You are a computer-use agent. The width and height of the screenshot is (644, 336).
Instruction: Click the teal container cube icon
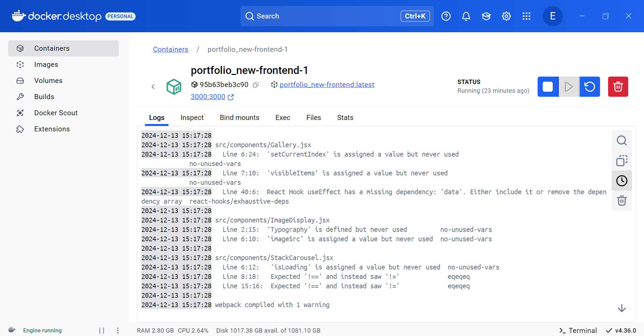pos(174,87)
